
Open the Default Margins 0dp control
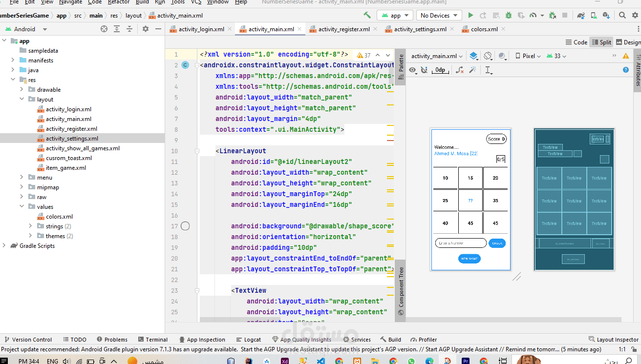point(441,70)
